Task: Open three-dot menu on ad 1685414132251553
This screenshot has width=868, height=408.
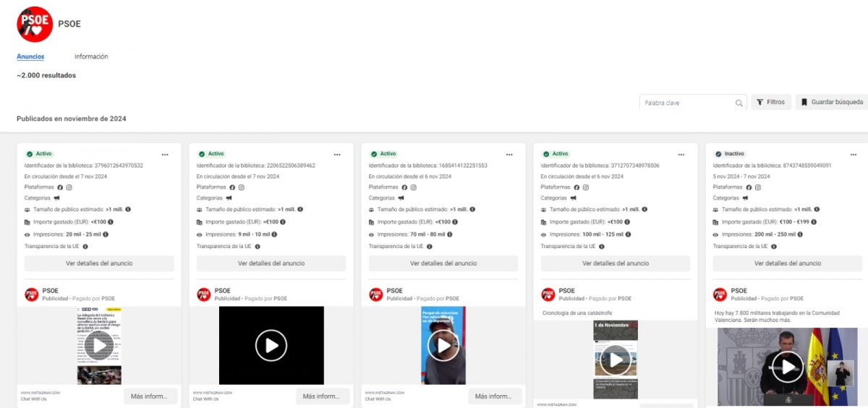Action: 509,154
